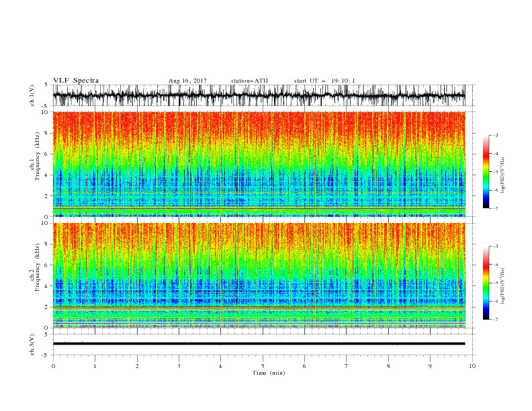Click the 'ch.3(V)' axis label

click(32, 345)
